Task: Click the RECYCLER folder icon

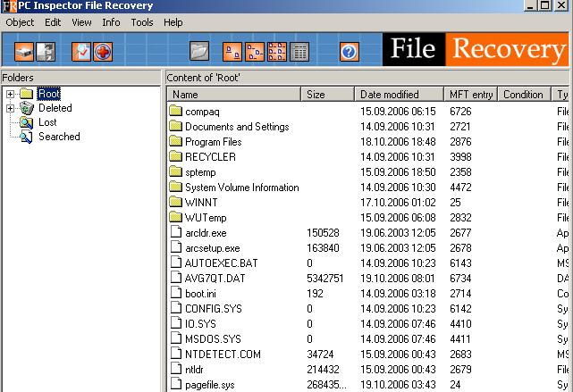Action: point(176,156)
